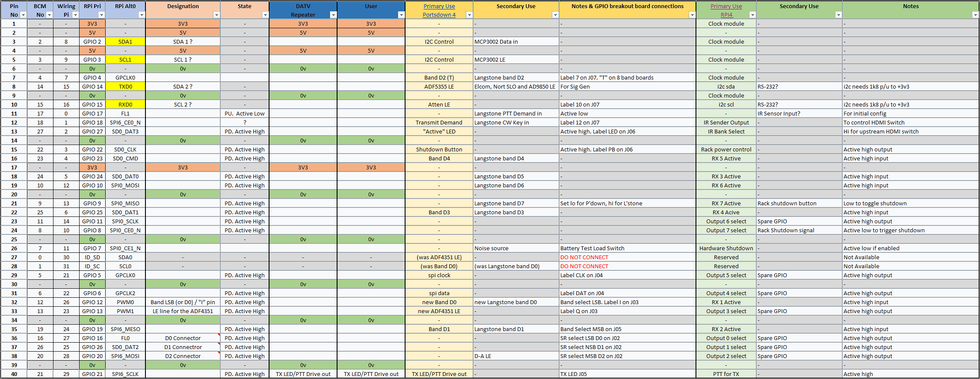
Task: Select the IR Sender Output cell
Action: point(726,122)
